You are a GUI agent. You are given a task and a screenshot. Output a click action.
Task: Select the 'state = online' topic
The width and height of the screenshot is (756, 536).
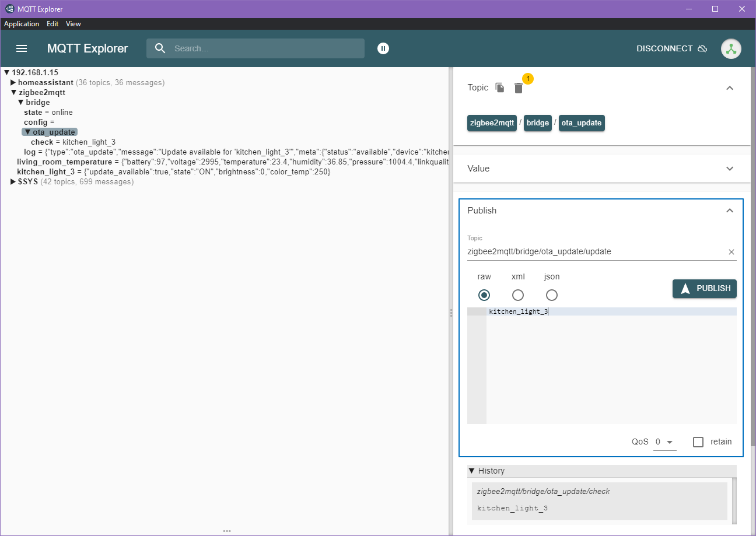(x=48, y=113)
